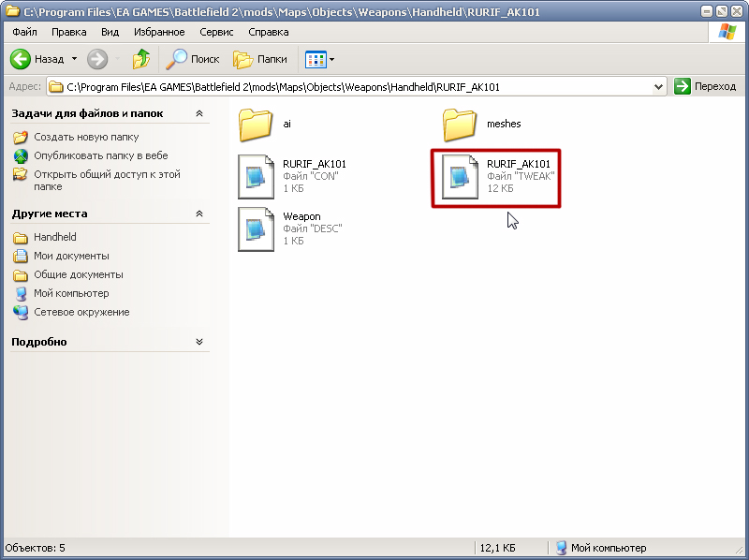
Task: Click the file name Weapon label
Action: [301, 216]
